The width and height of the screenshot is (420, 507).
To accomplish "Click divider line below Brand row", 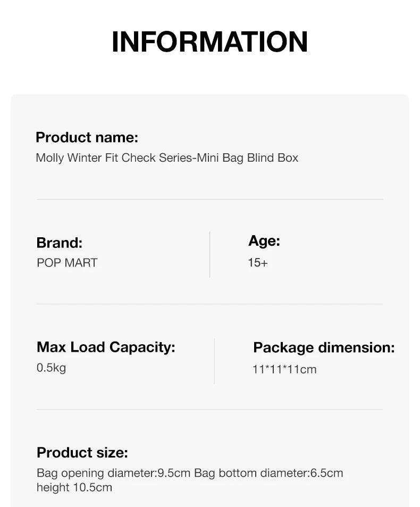I will point(209,304).
